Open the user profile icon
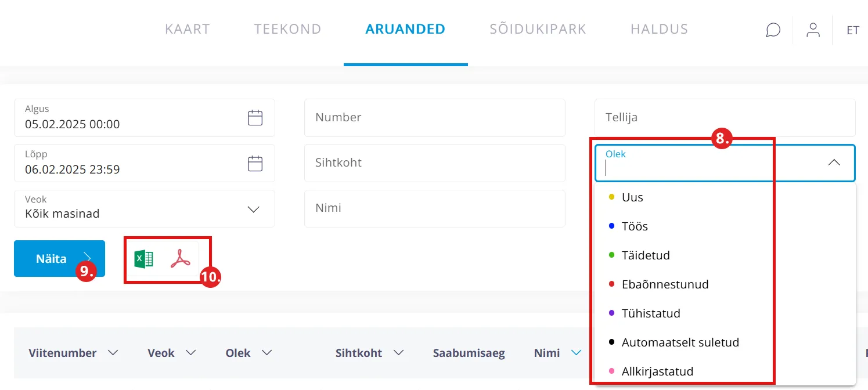This screenshot has width=868, height=390. (813, 30)
